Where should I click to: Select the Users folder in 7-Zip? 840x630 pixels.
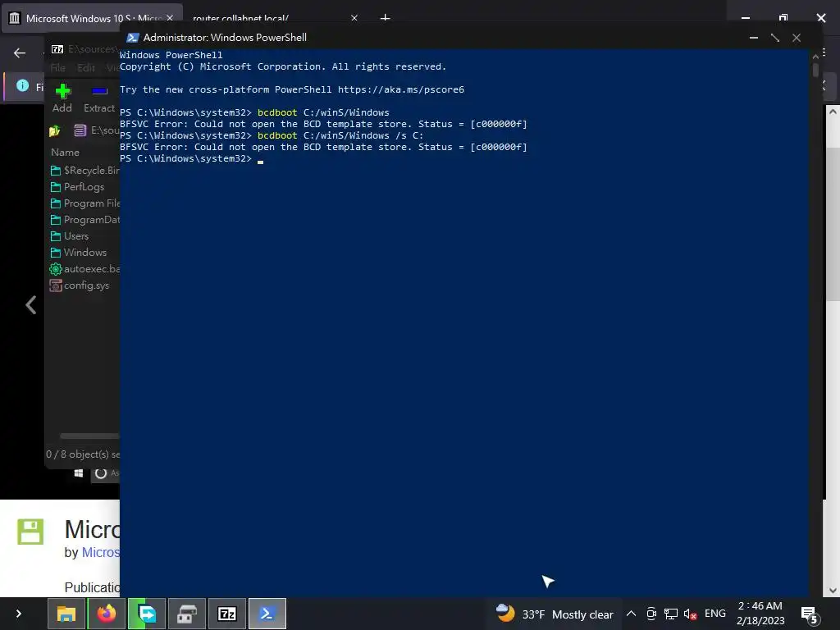(x=70, y=236)
